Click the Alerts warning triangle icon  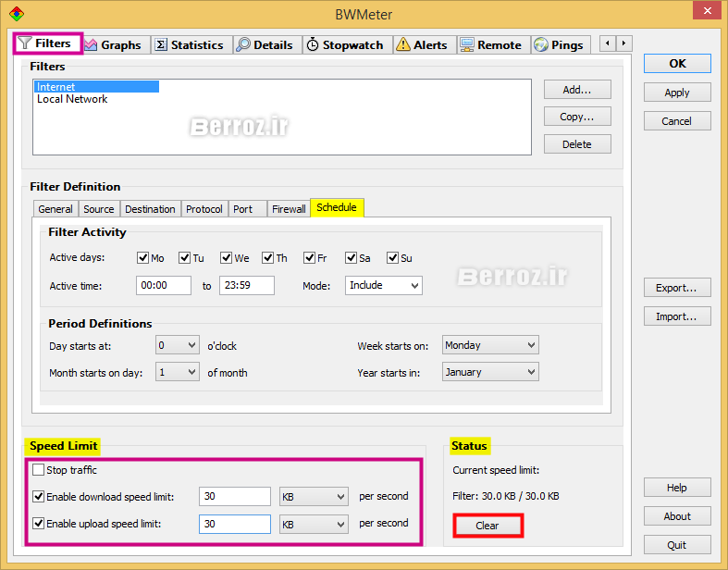pyautogui.click(x=403, y=44)
